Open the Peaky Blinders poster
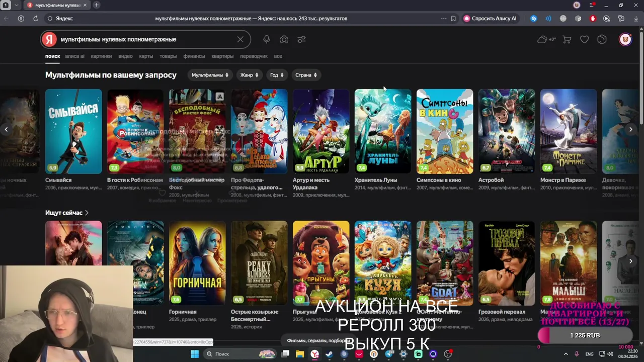Image resolution: width=644 pixels, height=362 pixels. point(259,263)
